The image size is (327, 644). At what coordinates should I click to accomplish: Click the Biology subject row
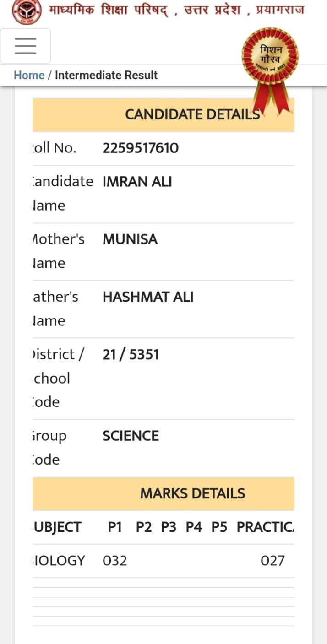pos(163,561)
